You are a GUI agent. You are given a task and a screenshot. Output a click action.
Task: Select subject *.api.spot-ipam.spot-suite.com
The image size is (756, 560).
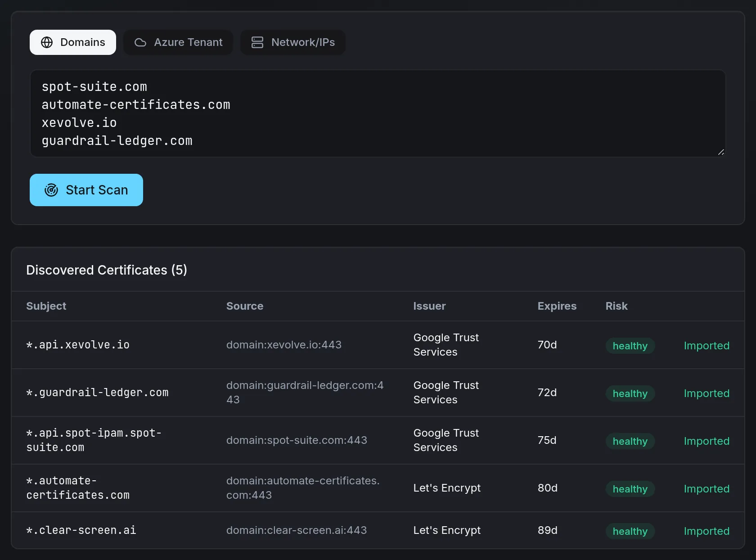(94, 440)
